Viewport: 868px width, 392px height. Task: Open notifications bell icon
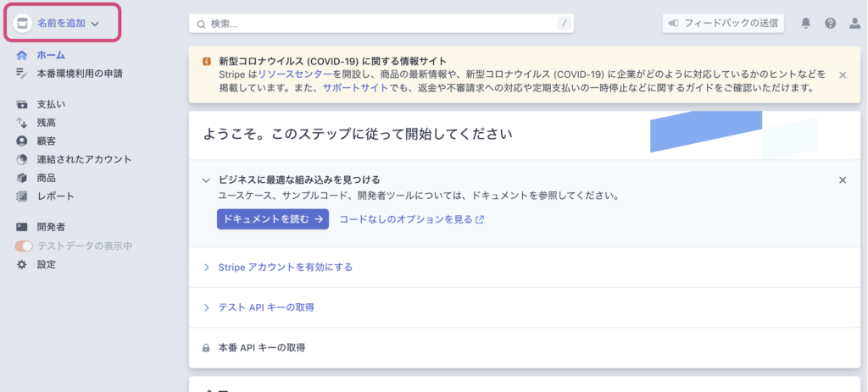pos(806,23)
